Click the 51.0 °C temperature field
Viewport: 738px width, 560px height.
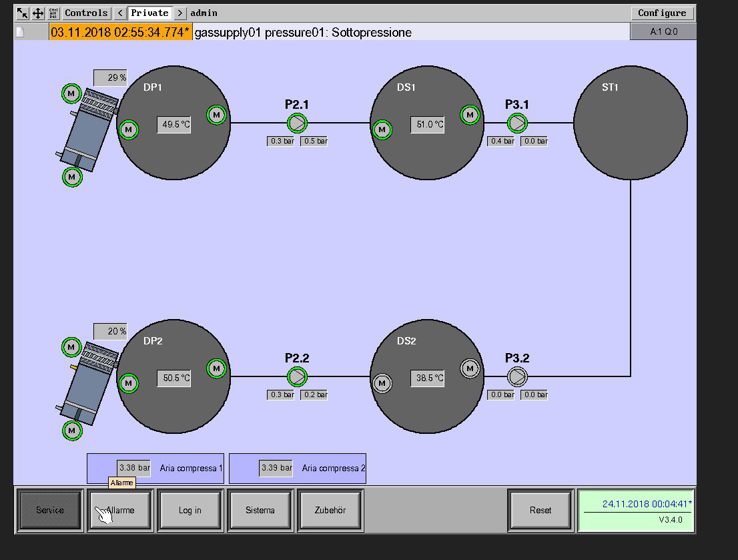[427, 124]
